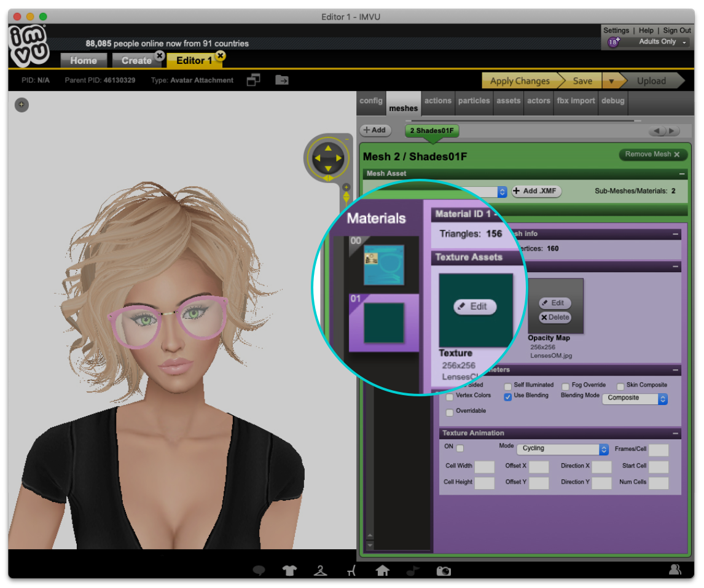Click the 18+ access pass badge

tap(613, 42)
